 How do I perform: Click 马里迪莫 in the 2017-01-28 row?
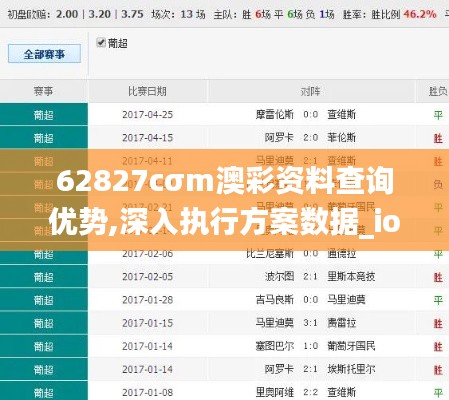click(x=346, y=300)
